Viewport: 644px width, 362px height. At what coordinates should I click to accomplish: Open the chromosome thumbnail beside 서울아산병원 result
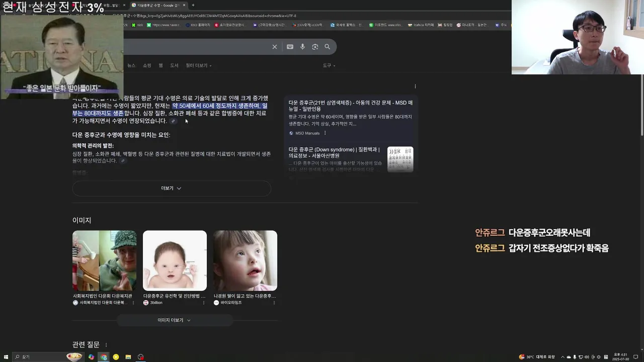(400, 159)
